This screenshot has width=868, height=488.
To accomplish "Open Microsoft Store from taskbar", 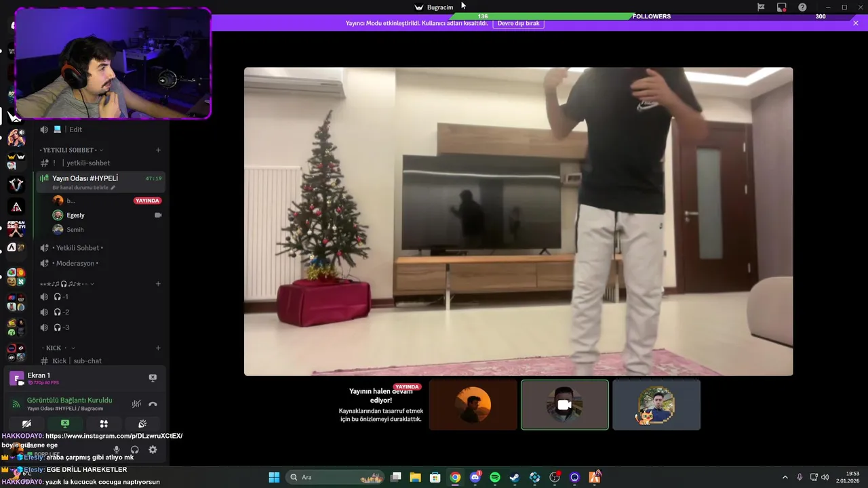I will click(435, 477).
